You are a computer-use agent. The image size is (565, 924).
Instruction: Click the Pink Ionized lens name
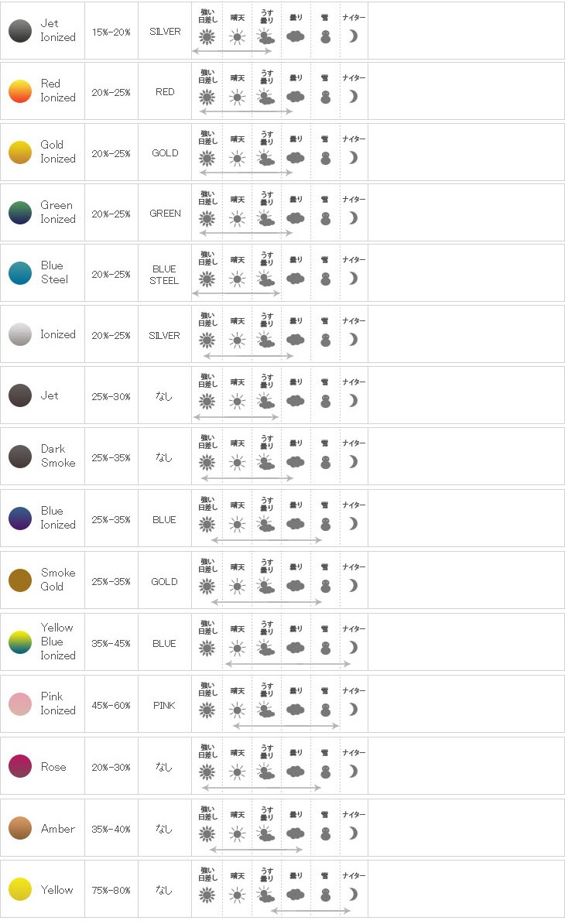point(58,703)
